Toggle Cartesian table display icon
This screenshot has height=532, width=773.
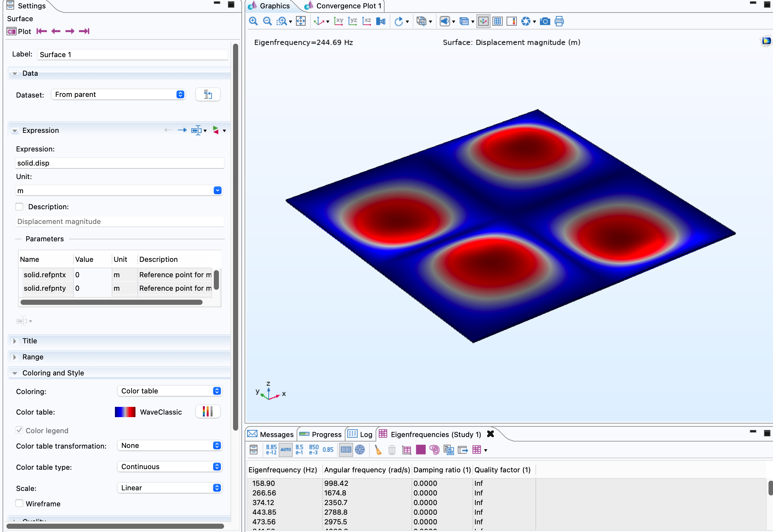point(346,450)
